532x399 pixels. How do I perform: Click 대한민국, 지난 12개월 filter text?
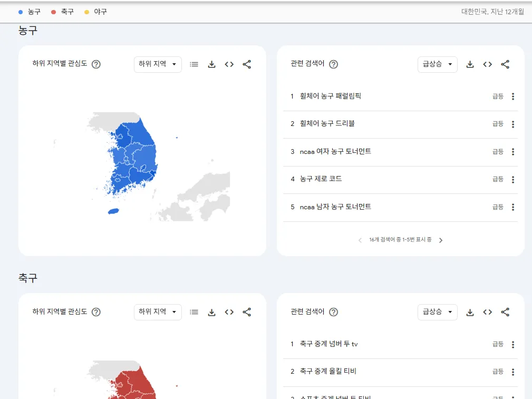click(492, 12)
